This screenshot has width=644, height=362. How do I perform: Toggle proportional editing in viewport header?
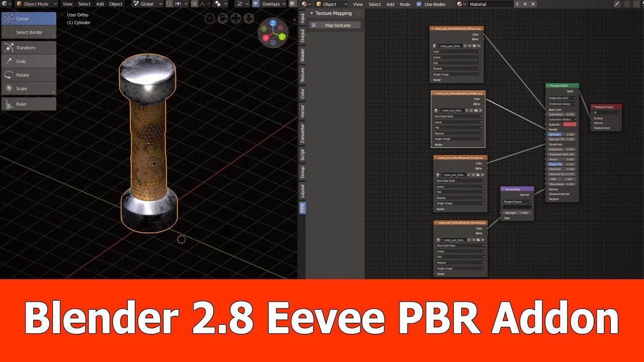[x=194, y=4]
